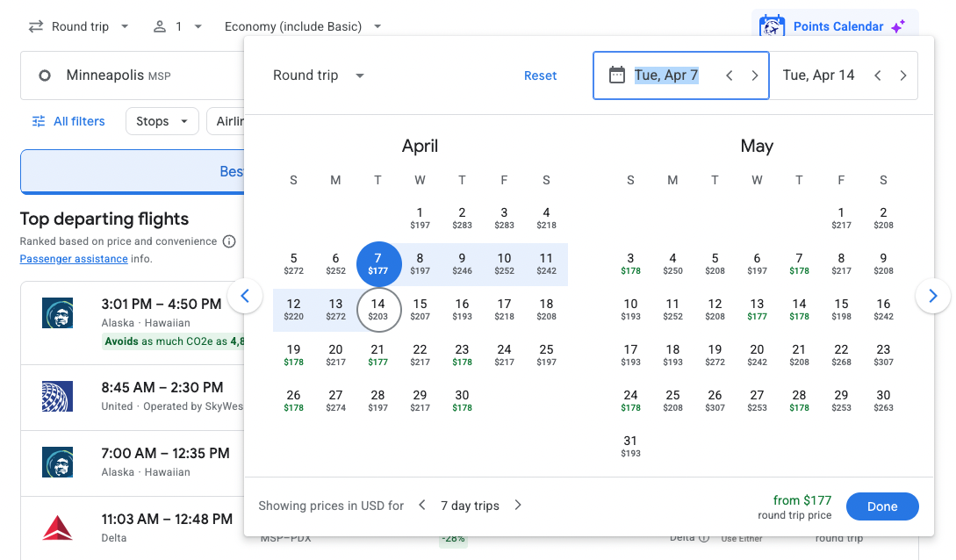Advance to next months with right chevron
Image resolution: width=956 pixels, height=560 pixels.
(932, 297)
